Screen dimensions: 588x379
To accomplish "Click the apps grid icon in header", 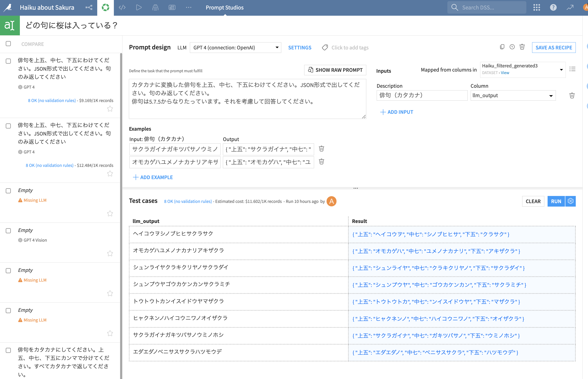I will (536, 7).
